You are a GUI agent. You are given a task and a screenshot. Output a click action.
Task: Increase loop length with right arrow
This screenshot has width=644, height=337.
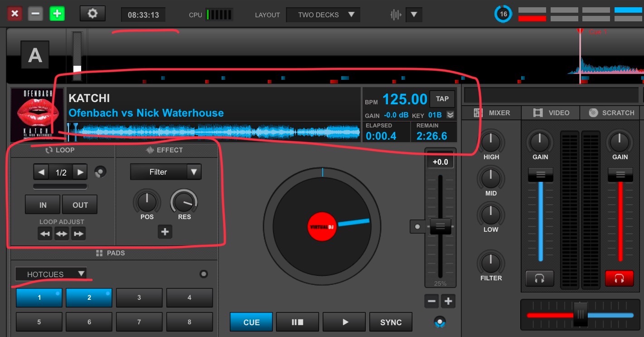(x=80, y=172)
